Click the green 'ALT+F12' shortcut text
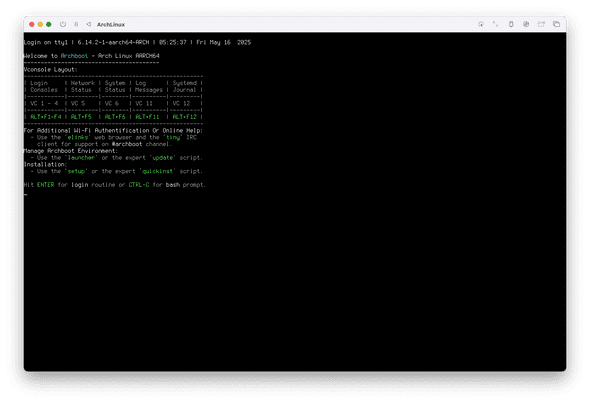Viewport: 590px width, 403px height. point(184,117)
